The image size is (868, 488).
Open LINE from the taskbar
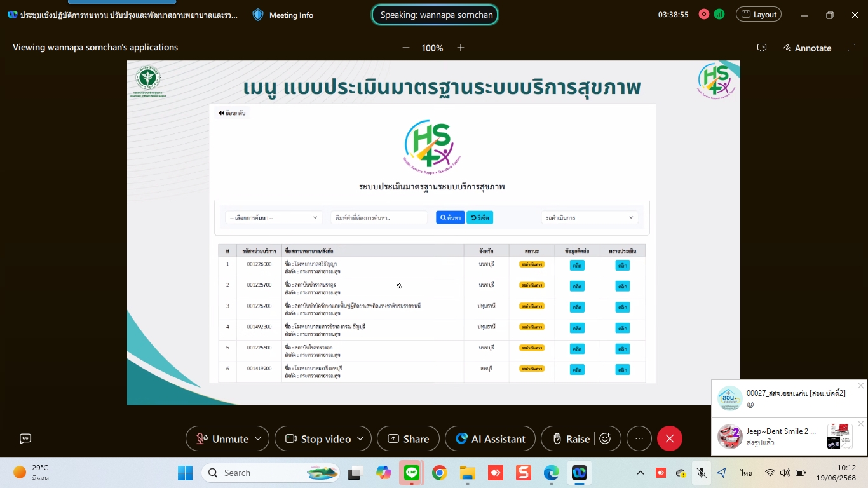click(412, 473)
